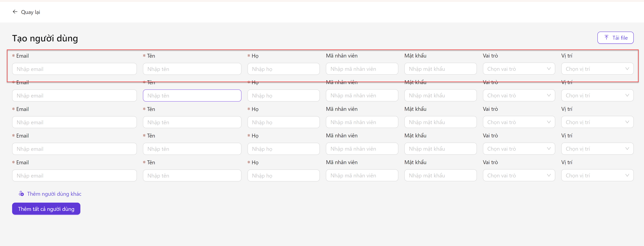Open third row Chọn vị trí dropdown
Viewport: 644px width, 246px height.
(597, 122)
